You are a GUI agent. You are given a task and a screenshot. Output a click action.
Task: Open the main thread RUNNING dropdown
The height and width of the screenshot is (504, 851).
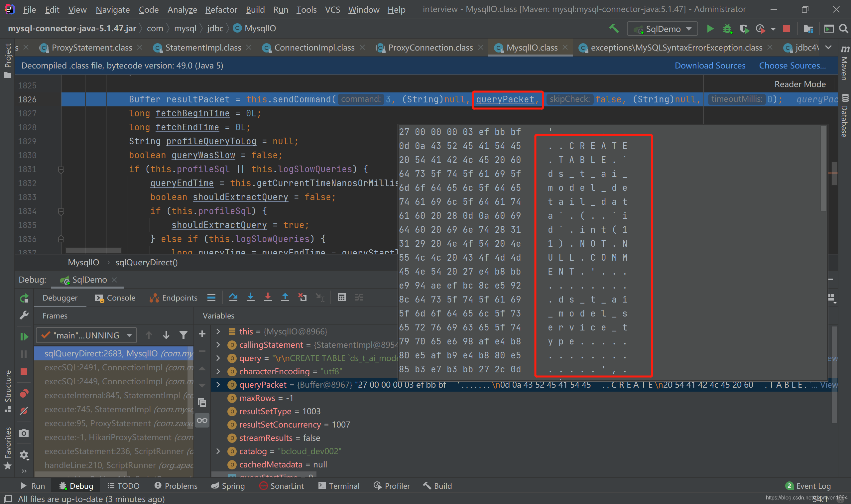coord(86,335)
